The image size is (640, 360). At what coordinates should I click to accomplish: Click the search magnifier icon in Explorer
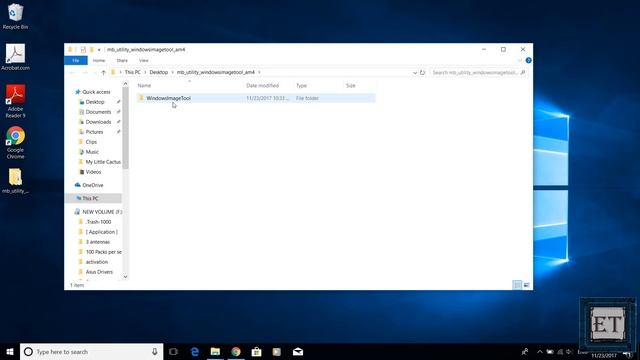pyautogui.click(x=523, y=72)
